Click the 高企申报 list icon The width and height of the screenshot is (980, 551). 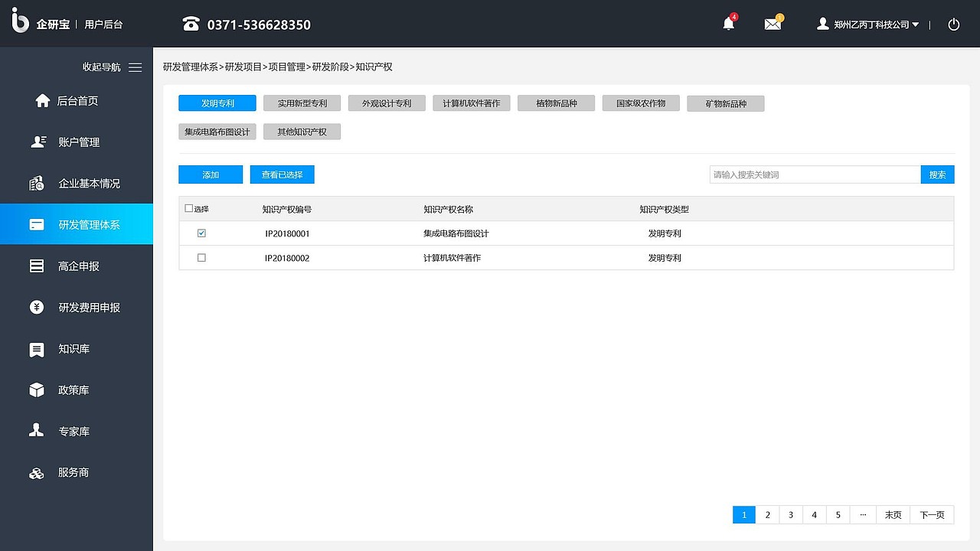[x=37, y=266]
